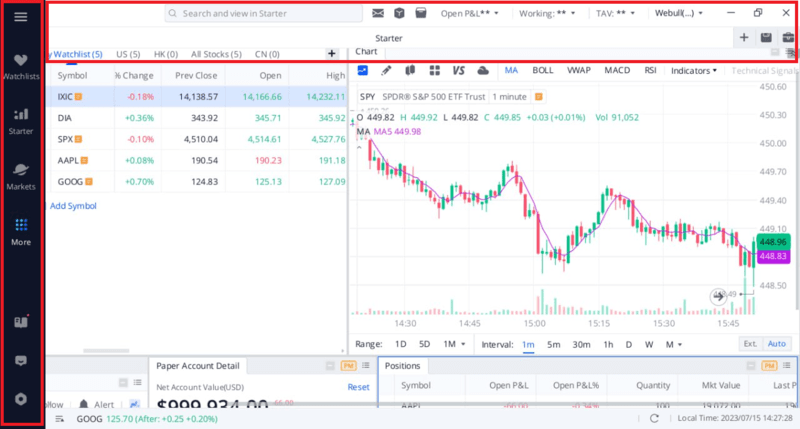Click the orange badge next to 1 minute
This screenshot has height=429, width=800.
[x=538, y=96]
